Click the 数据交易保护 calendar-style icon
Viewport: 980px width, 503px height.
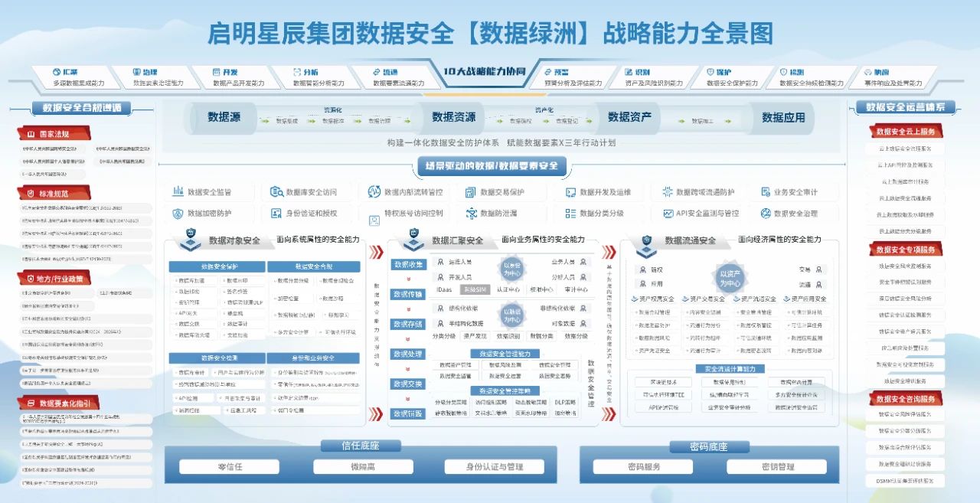[469, 191]
